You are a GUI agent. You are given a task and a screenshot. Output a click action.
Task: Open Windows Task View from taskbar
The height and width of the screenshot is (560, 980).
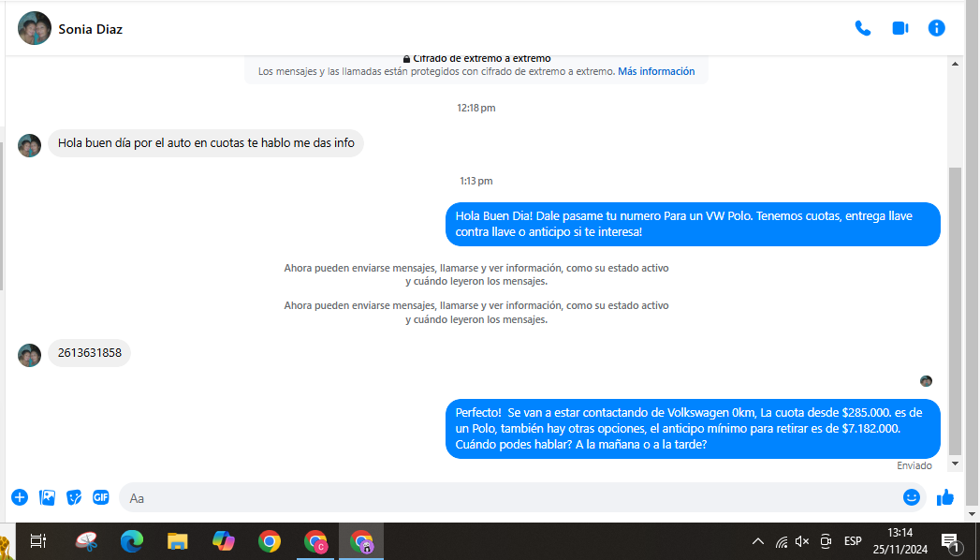click(38, 541)
